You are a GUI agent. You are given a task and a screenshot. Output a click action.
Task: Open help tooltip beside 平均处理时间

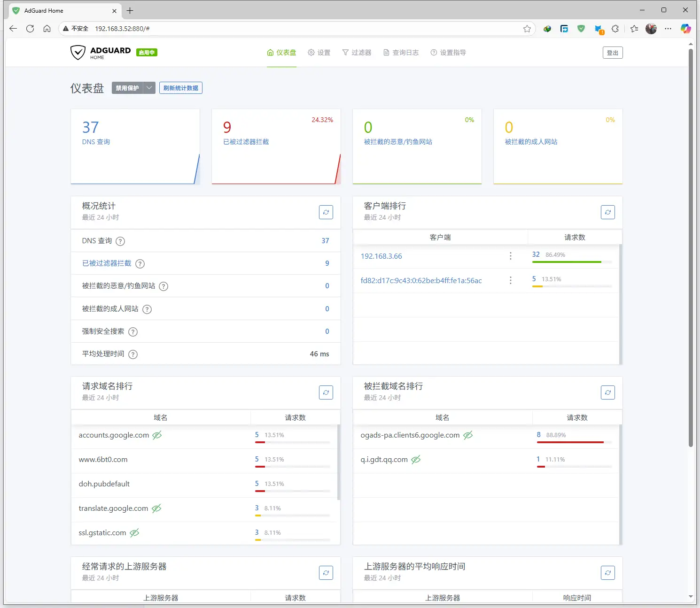132,354
